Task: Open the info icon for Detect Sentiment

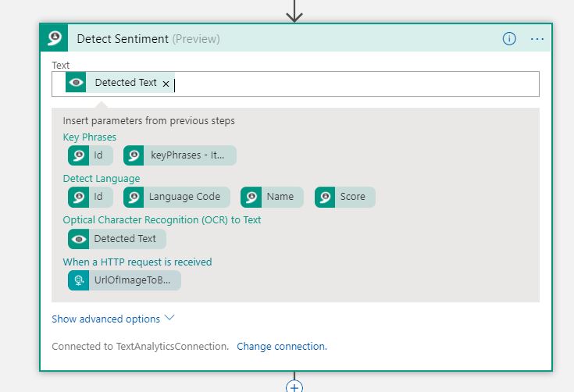Action: pos(509,38)
